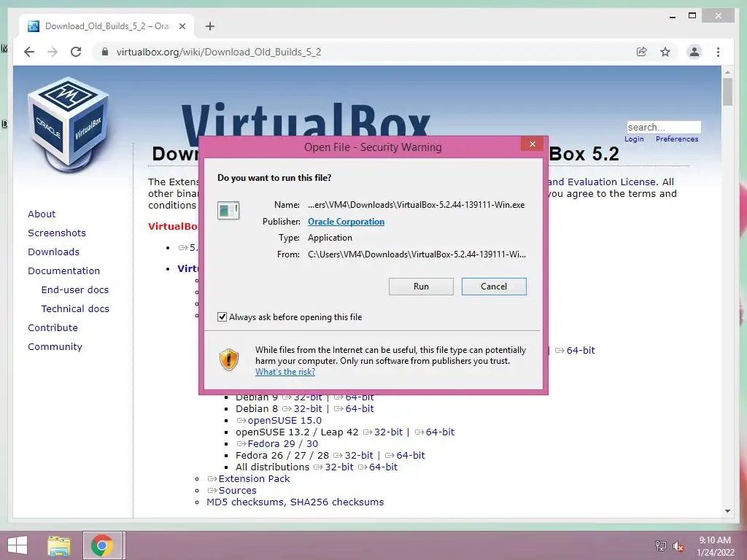Click the Chrome icon in the taskbar
Image resolution: width=747 pixels, height=560 pixels.
click(102, 545)
